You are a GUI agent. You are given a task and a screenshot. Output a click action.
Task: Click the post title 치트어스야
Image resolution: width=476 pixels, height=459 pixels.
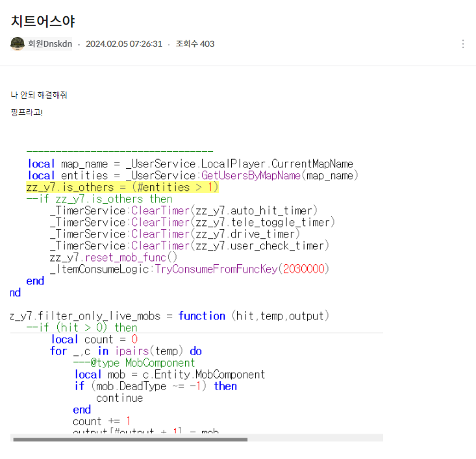tap(43, 21)
